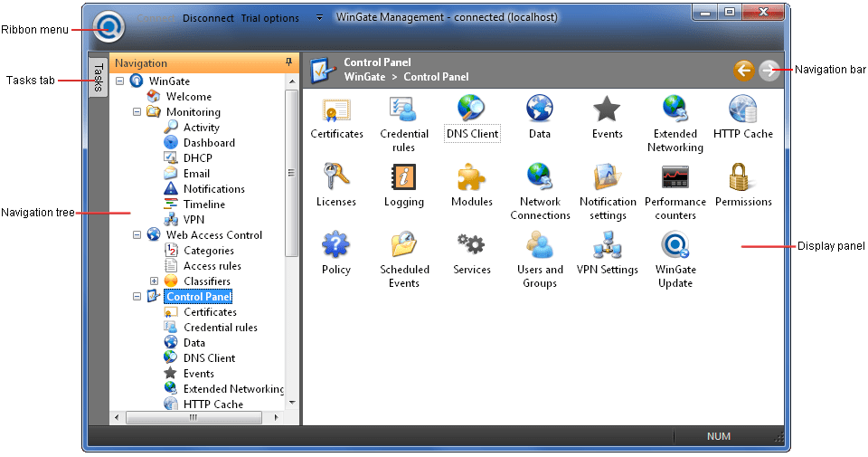868x457 pixels.
Task: Select Timeline in the navigation tree
Action: click(x=204, y=205)
